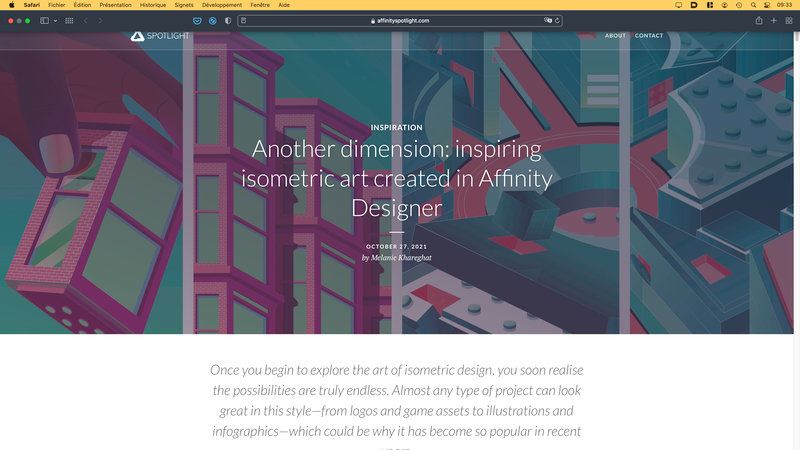Focus the affinityspotlight.com address field
Viewport: 800px width, 450px height.
(400, 21)
